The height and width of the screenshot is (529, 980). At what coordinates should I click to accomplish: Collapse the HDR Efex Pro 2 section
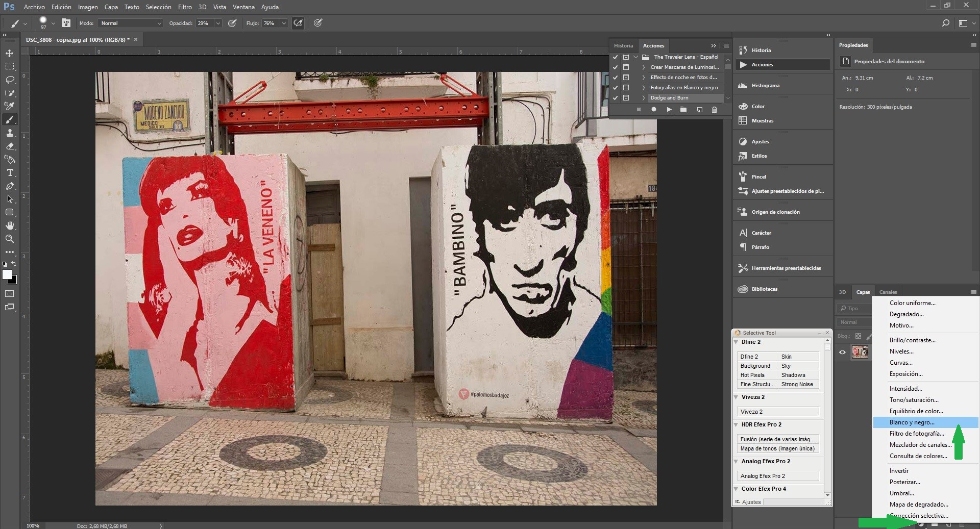(x=736, y=425)
